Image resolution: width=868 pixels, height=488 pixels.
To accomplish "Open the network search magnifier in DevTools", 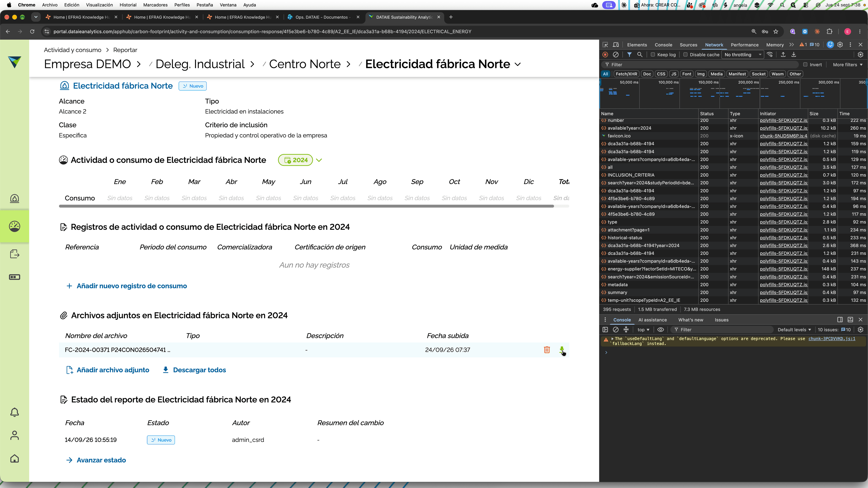I will [639, 54].
